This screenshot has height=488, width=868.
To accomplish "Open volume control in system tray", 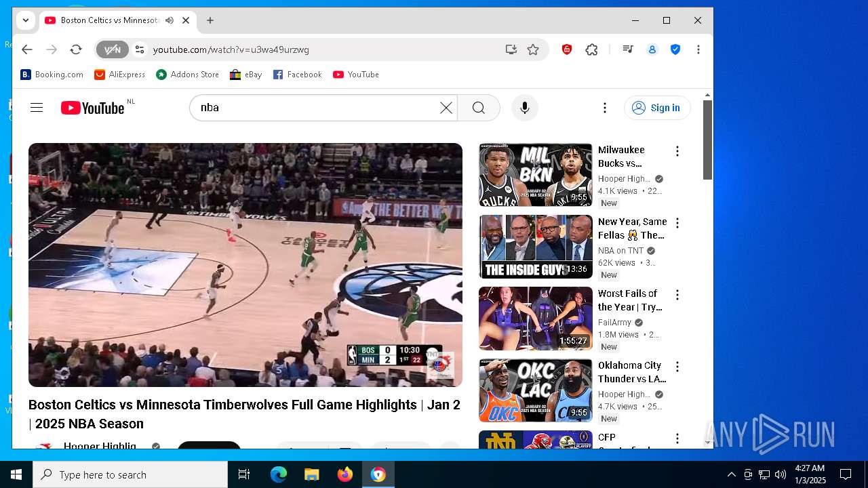I will [781, 474].
